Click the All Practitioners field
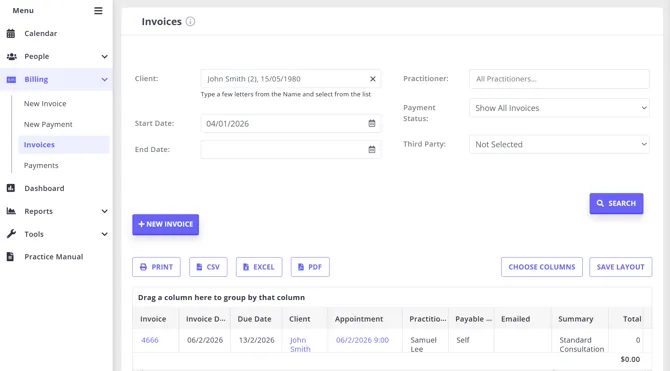 [x=559, y=79]
